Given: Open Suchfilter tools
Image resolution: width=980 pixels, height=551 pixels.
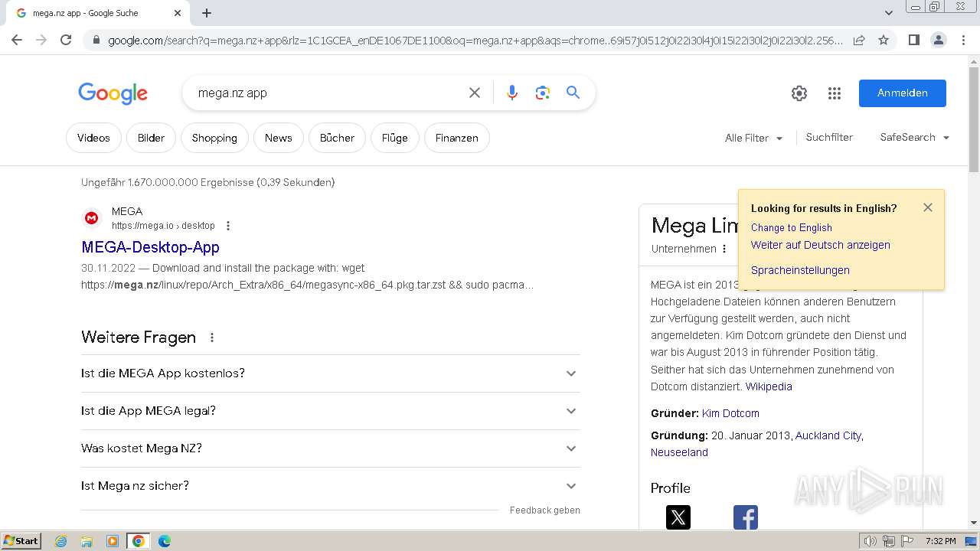Looking at the screenshot, I should (x=829, y=137).
